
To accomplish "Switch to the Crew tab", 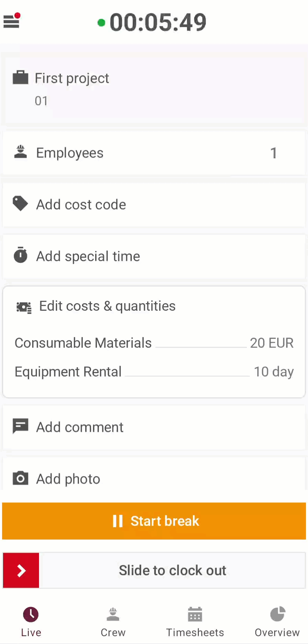I will click(113, 621).
